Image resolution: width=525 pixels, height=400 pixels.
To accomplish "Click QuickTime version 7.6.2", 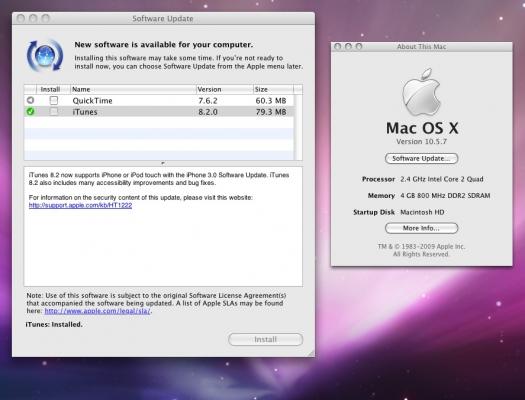I will (x=208, y=100).
